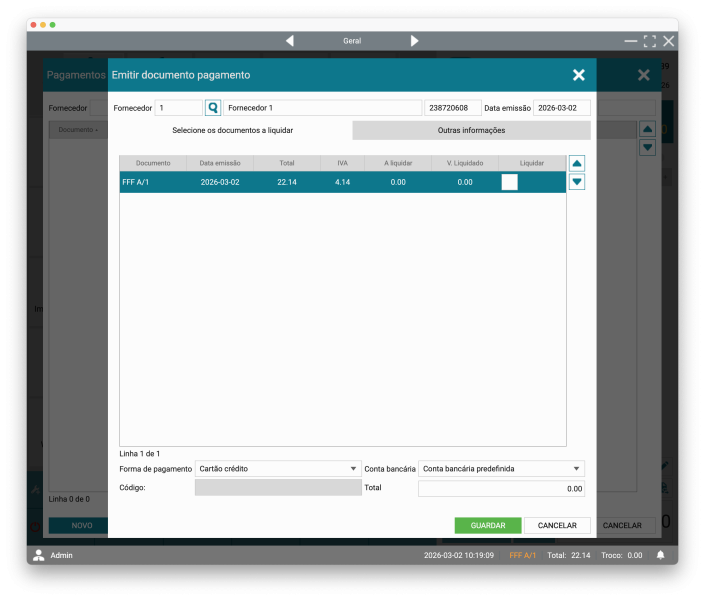Viewport: 705px width, 600px height.
Task: Click the Data emissão date field
Action: click(x=561, y=108)
